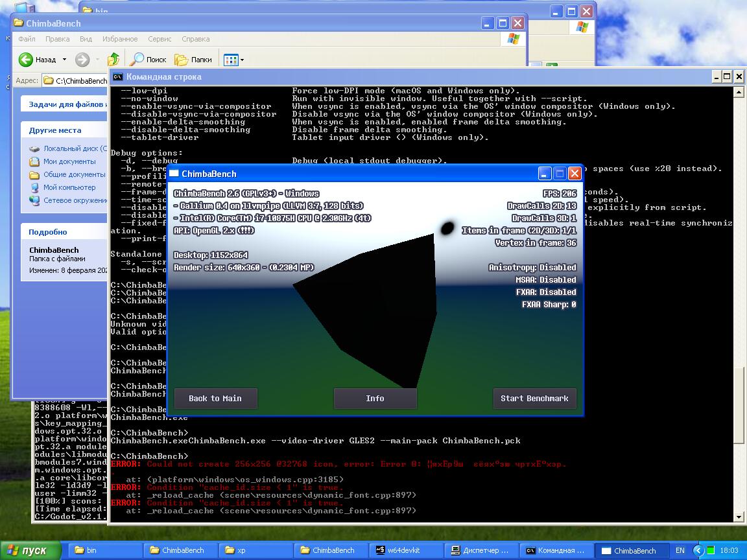Expand hidden tray icons with the arrow
The width and height of the screenshot is (747, 560).
point(698,550)
